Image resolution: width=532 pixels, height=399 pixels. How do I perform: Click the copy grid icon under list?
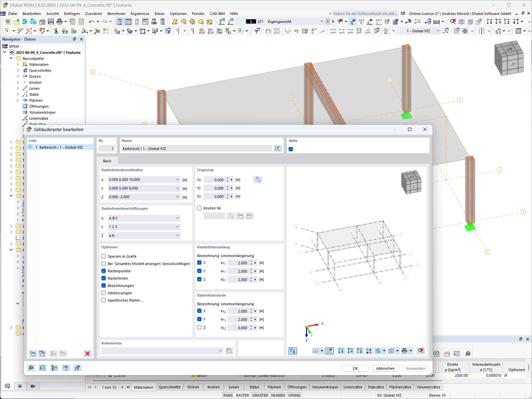click(x=42, y=353)
